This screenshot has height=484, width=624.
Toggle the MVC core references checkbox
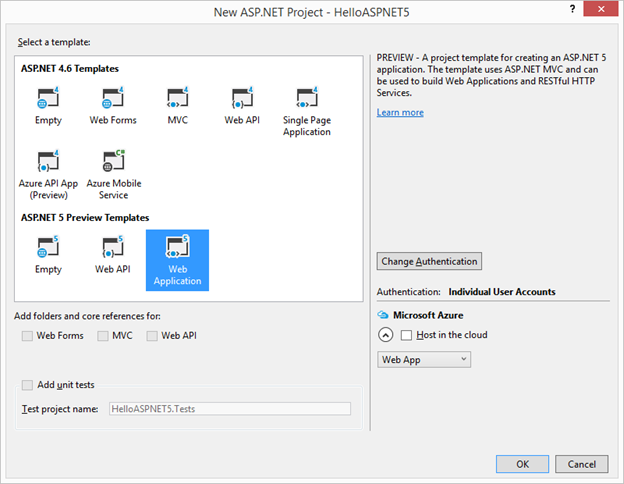(103, 336)
